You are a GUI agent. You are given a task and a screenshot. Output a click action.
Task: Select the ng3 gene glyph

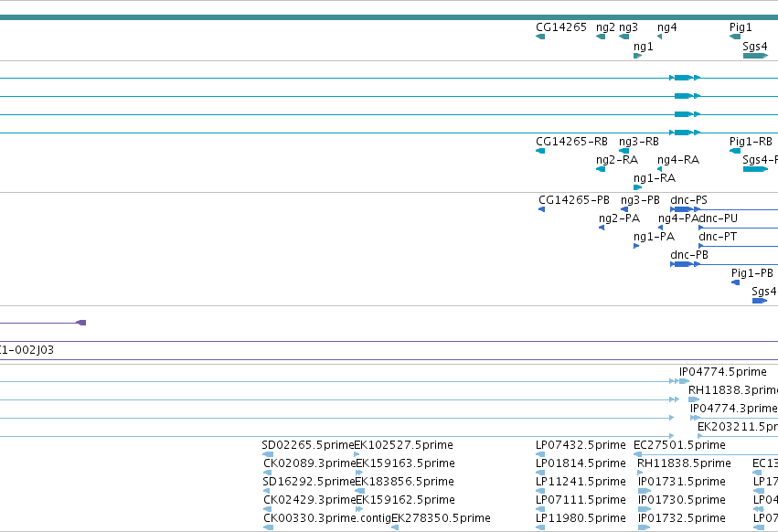coord(623,37)
